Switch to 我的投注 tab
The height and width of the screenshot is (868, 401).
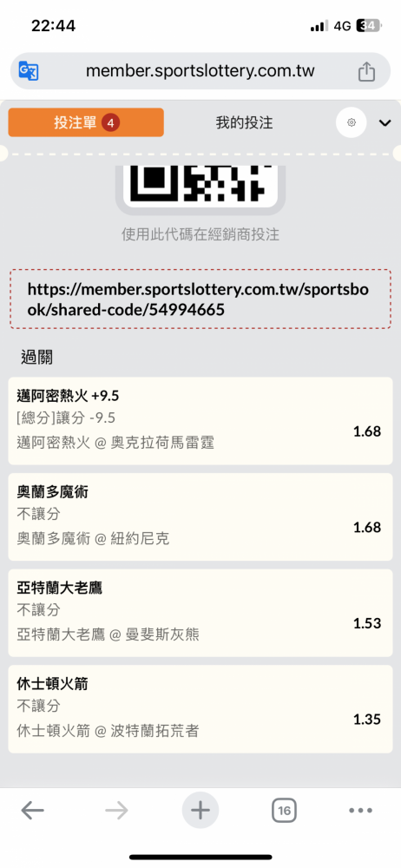tap(244, 122)
